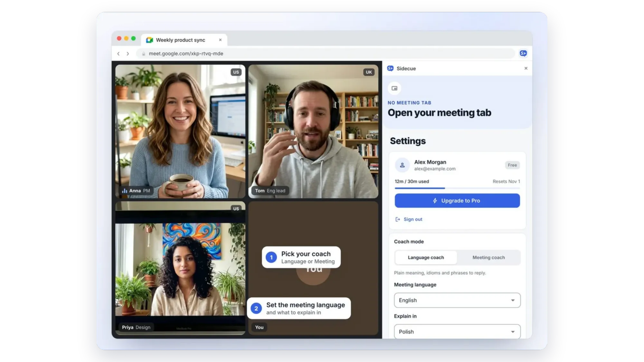This screenshot has width=644, height=362.
Task: Close the Weekly product sync tab
Action: tap(220, 40)
